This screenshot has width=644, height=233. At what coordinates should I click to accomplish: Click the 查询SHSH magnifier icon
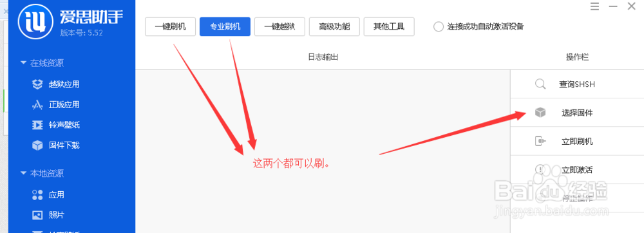pos(540,84)
